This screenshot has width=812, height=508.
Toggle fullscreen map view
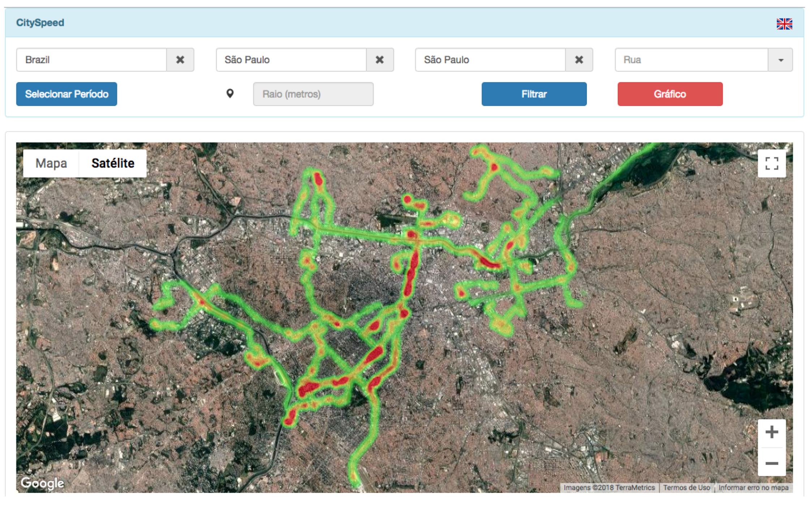(x=771, y=164)
